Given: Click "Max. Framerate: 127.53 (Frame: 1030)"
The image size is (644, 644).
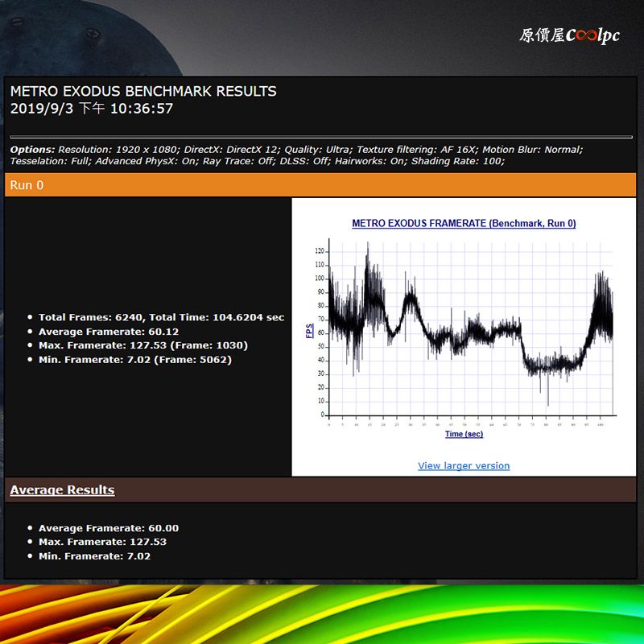Looking at the screenshot, I should coord(143,345).
